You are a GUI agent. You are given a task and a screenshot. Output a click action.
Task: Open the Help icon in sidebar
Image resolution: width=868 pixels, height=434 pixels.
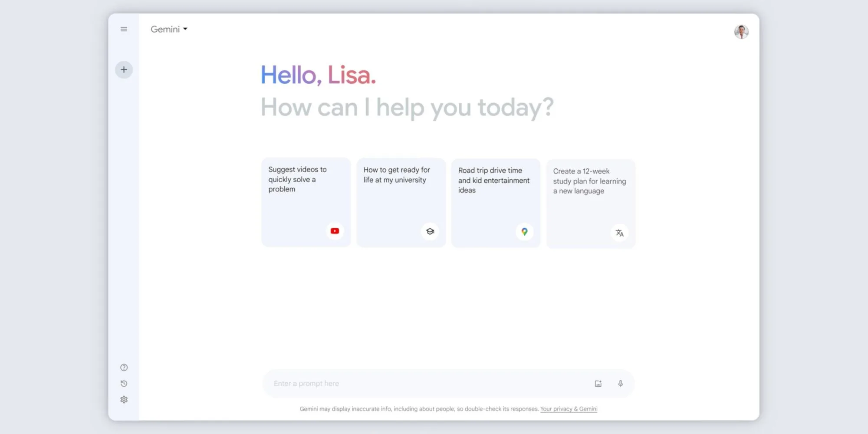pyautogui.click(x=124, y=368)
